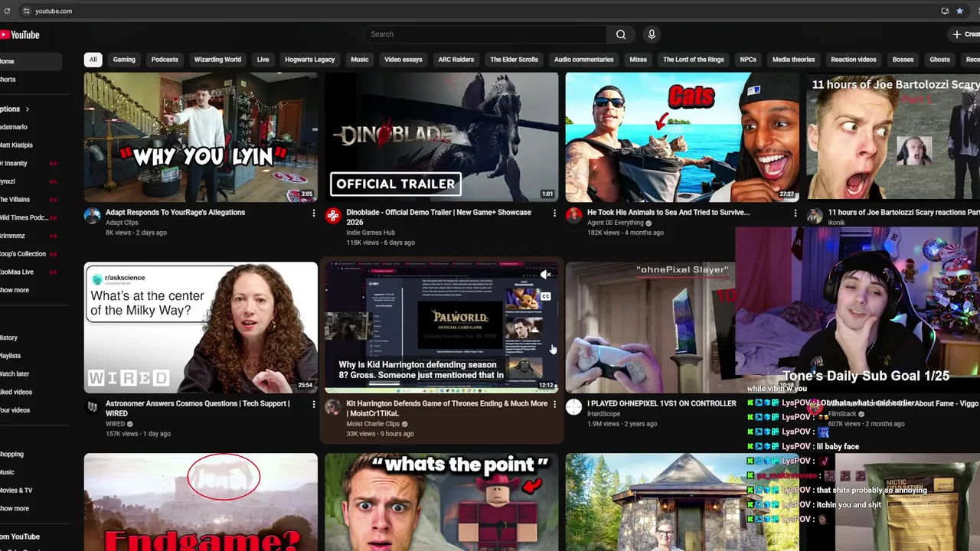Open three-dot menu for Astronomer Answers video
Image resolution: width=980 pixels, height=551 pixels.
[313, 404]
